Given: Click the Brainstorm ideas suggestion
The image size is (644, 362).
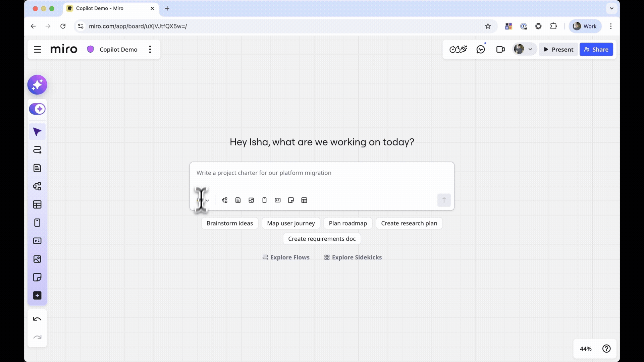Looking at the screenshot, I should click(229, 223).
